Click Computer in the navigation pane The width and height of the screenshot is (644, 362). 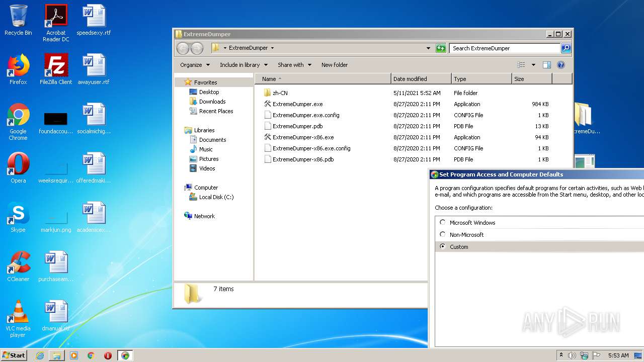click(x=206, y=188)
